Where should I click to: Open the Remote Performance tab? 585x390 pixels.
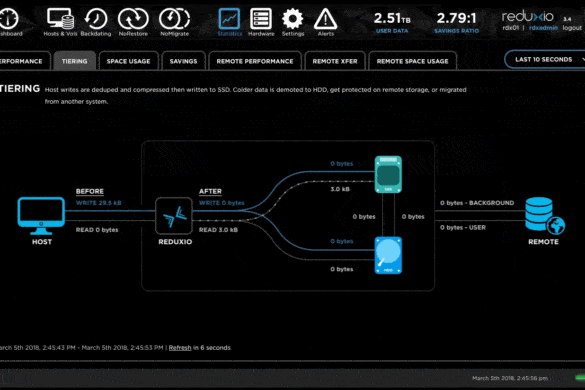coord(255,61)
